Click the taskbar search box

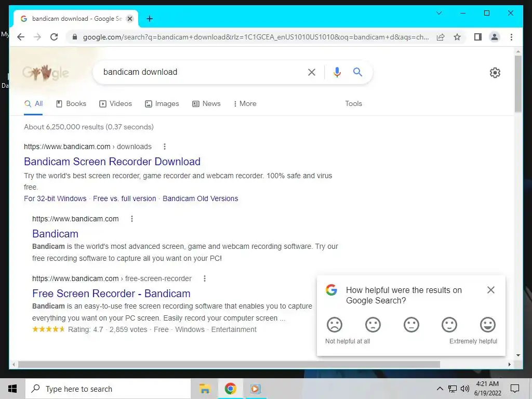click(108, 389)
